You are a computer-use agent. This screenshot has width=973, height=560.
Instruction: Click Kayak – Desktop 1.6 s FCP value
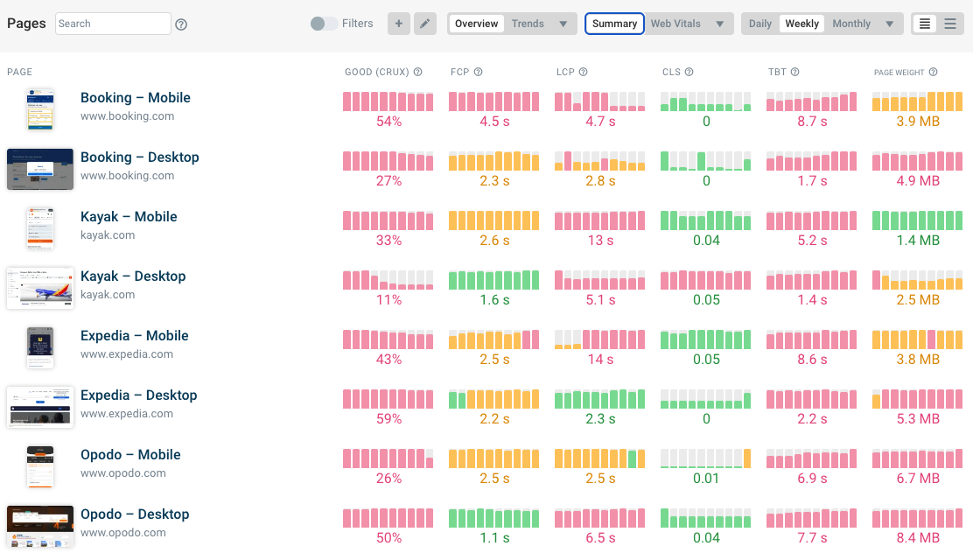(x=494, y=300)
